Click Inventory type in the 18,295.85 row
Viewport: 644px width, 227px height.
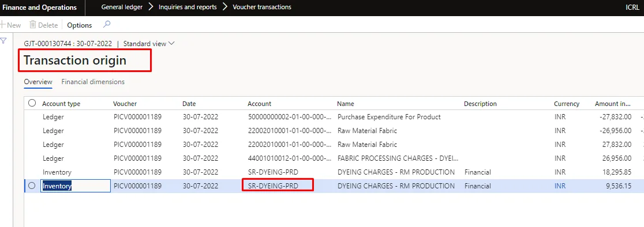(x=57, y=172)
